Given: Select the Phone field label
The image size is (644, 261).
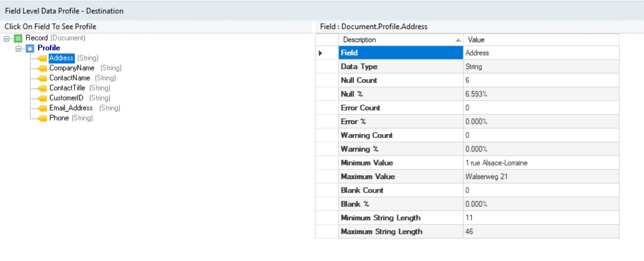Looking at the screenshot, I should click(x=59, y=118).
